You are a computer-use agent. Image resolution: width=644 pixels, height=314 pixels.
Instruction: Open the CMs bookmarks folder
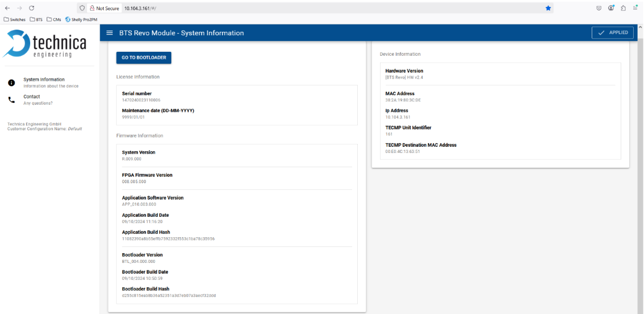pyautogui.click(x=54, y=19)
